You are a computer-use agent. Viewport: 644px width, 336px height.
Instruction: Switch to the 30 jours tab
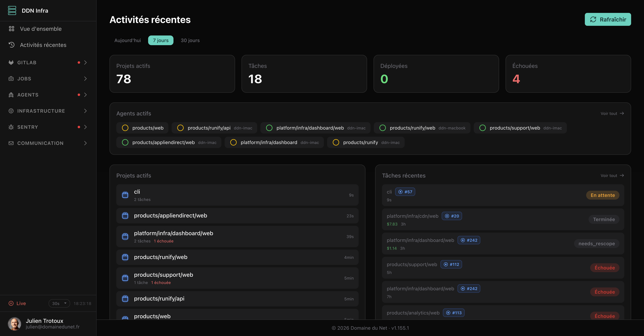pos(190,40)
